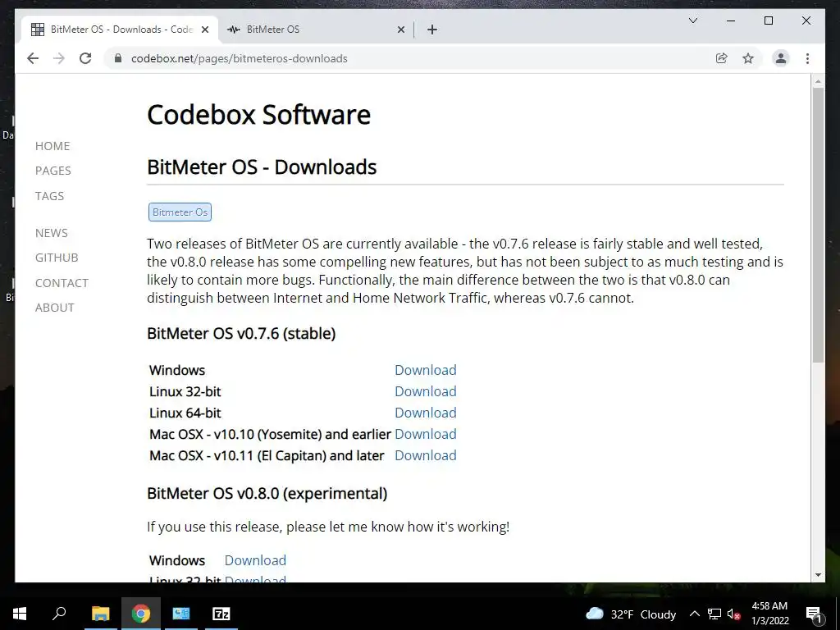Bookmark this page with the star
The image size is (840, 630).
(748, 58)
